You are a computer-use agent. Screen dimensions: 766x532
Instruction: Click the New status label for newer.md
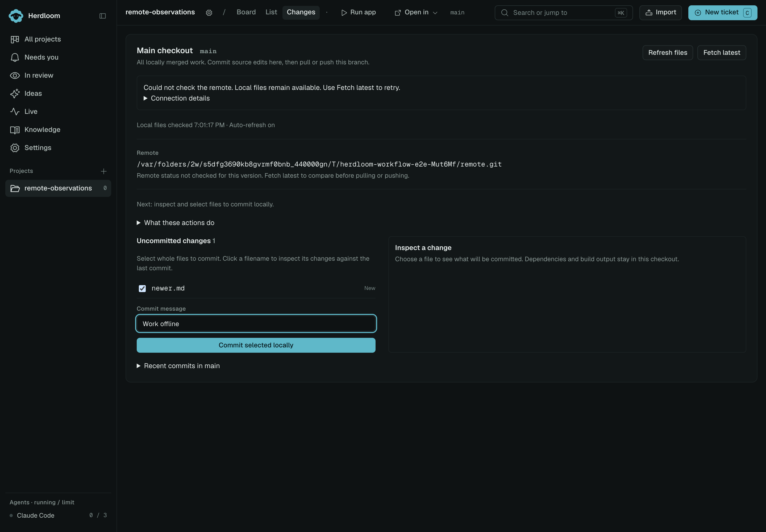coord(370,288)
